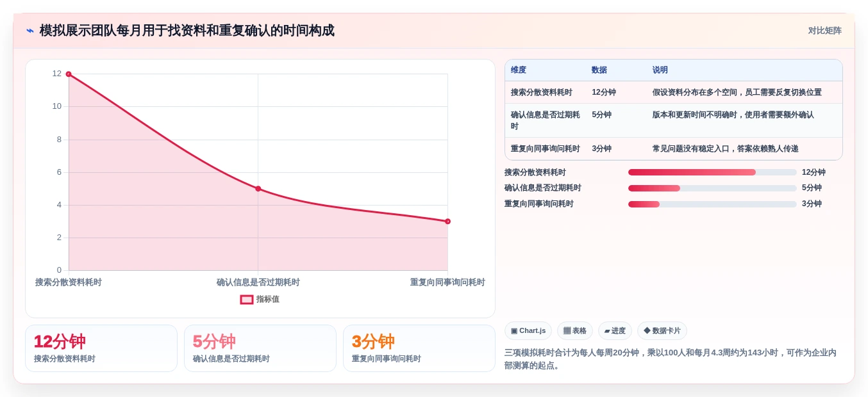
Task: Click the 对比矩阵 label in header
Action: click(824, 31)
